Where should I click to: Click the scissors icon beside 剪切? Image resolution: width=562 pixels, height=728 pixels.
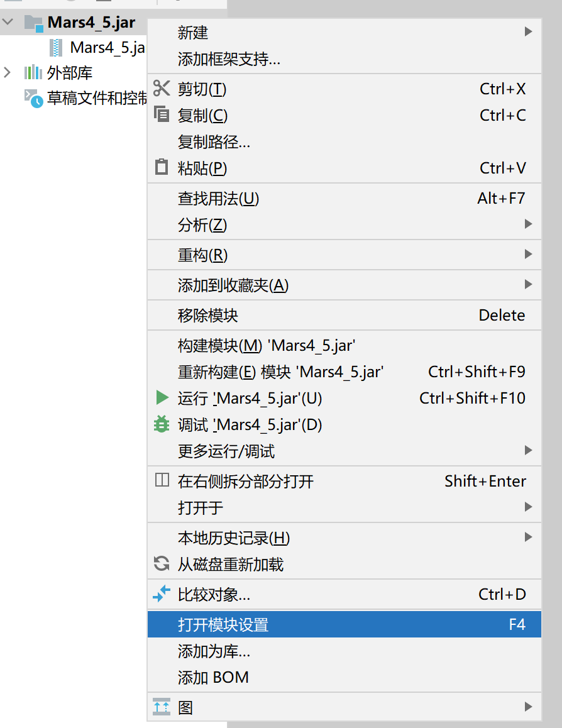point(162,89)
